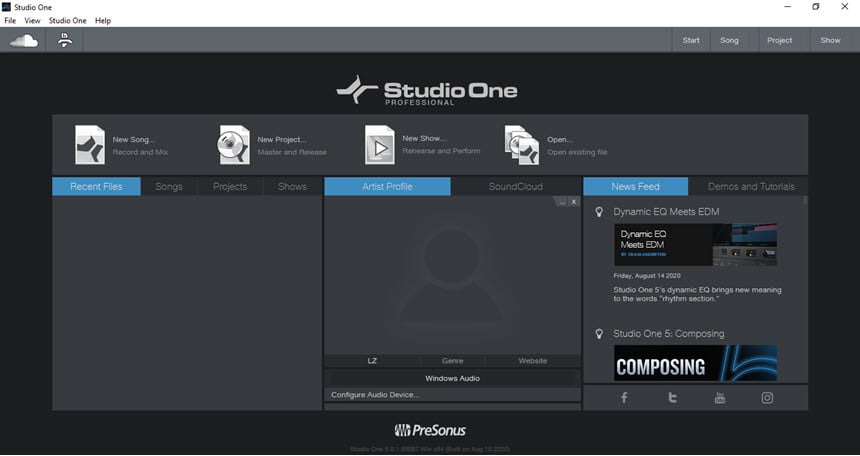Viewport: 860px width, 456px height.
Task: Click the PreSonus Exchange icon in toolbar
Action: 65,40
